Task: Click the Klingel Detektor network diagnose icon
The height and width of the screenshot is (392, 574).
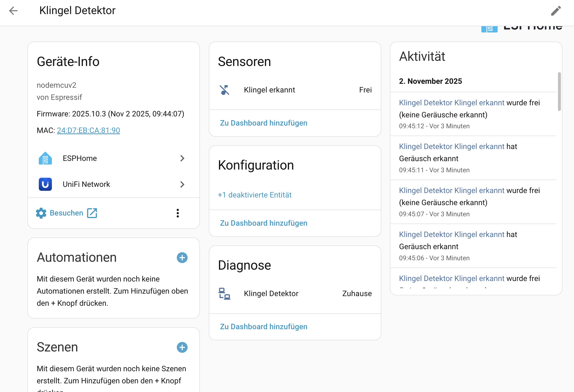Action: point(224,294)
